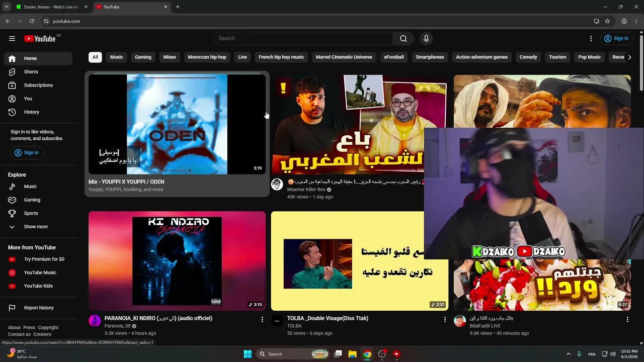Viewport: 644px width, 362px height.
Task: Open the Copyright footer link
Action: [48, 328]
